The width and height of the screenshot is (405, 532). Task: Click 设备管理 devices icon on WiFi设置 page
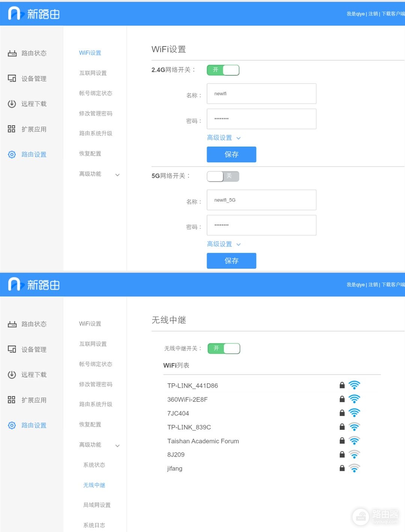[12, 78]
